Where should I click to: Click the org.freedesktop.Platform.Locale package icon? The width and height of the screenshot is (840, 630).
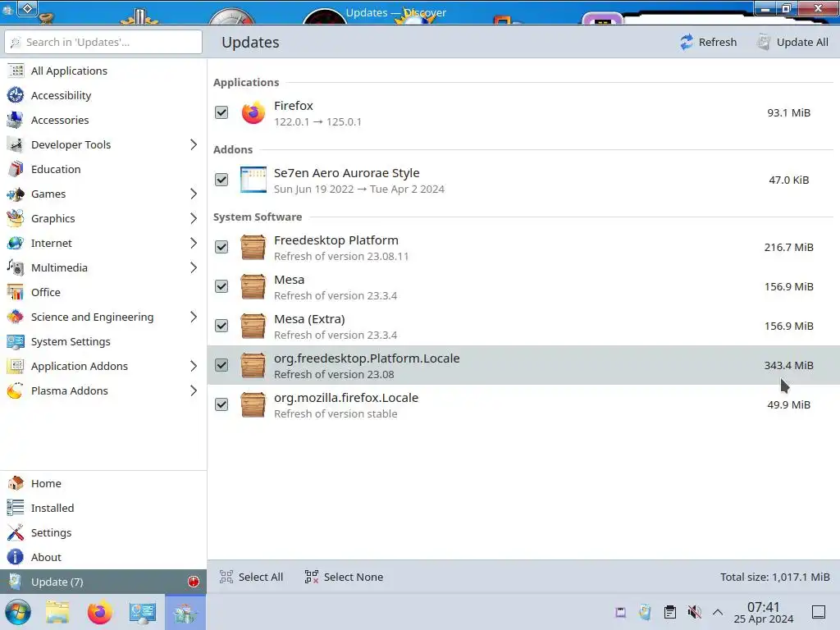click(x=253, y=365)
